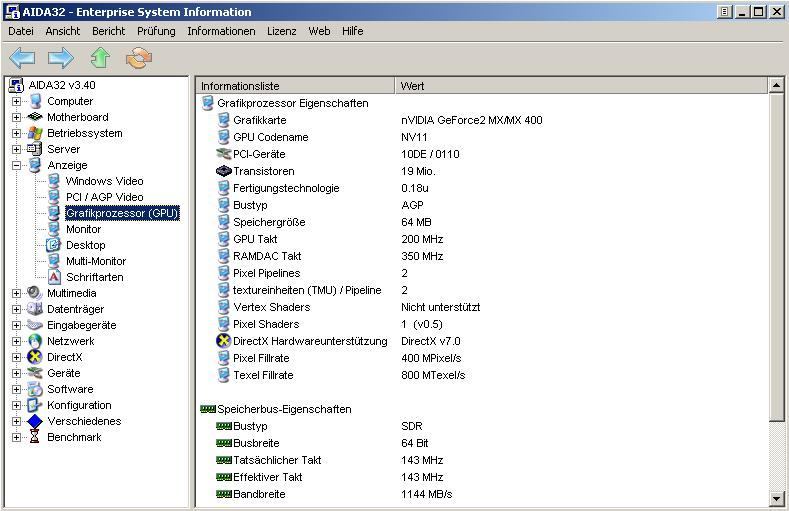Click the value nVIDIA GeForce2 MX/MX 400
789x511 pixels.
[x=471, y=120]
